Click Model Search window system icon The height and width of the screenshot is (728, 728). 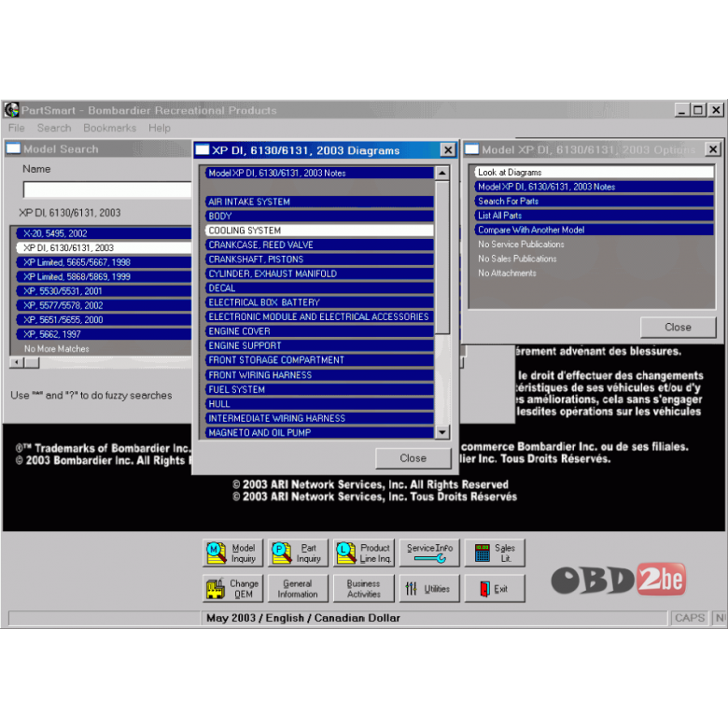pyautogui.click(x=13, y=148)
